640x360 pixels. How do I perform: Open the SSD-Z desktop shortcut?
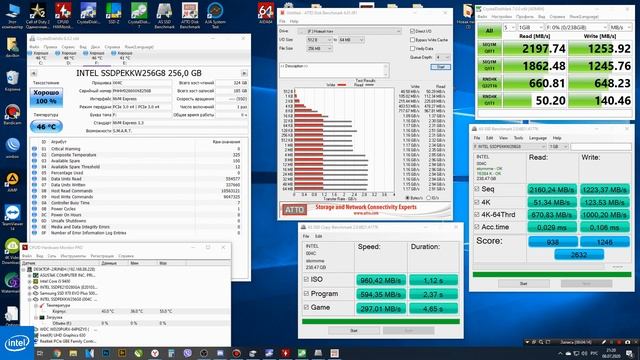click(113, 14)
